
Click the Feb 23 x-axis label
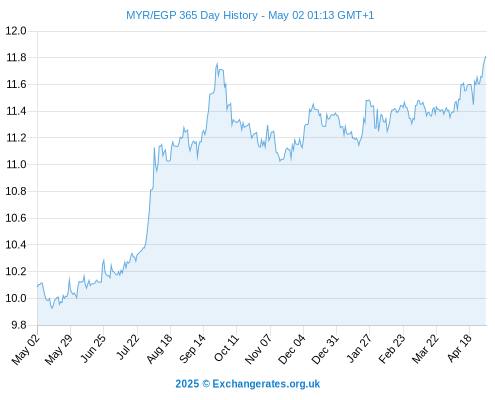(x=392, y=348)
